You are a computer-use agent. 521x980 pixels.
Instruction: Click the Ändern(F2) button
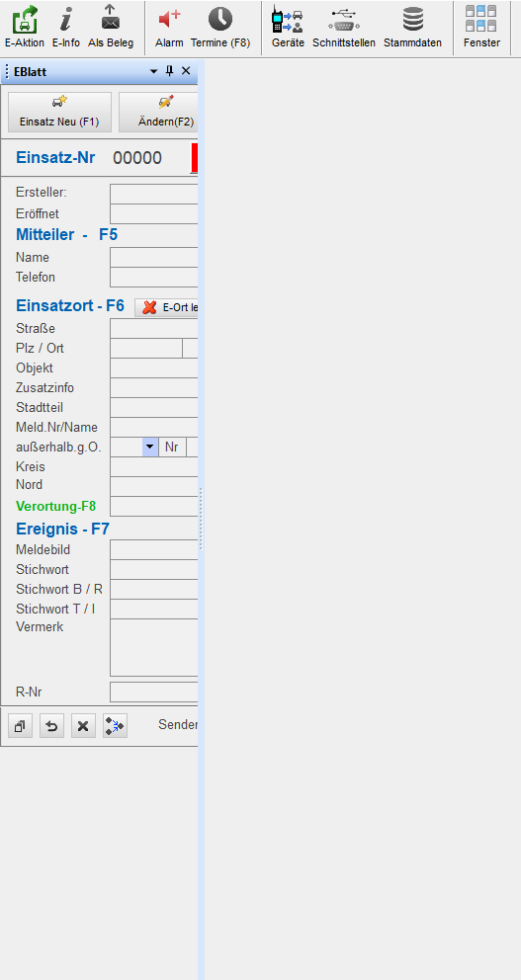(159, 112)
